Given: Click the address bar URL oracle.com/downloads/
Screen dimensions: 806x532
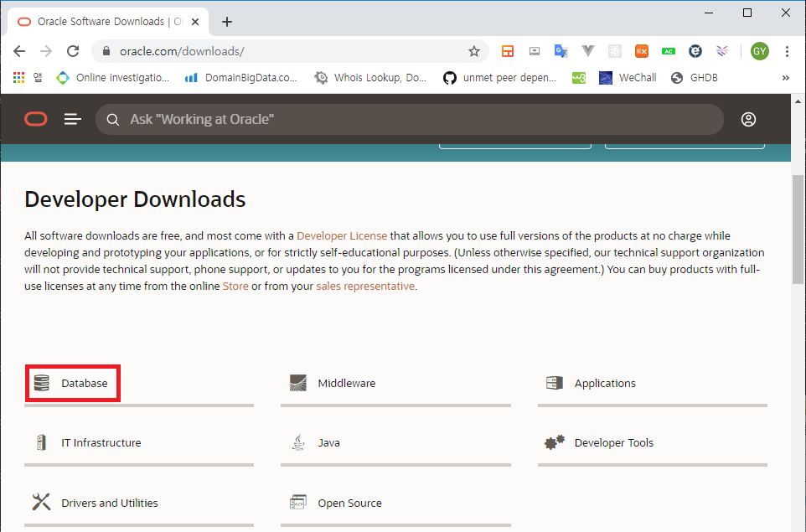Looking at the screenshot, I should click(182, 51).
